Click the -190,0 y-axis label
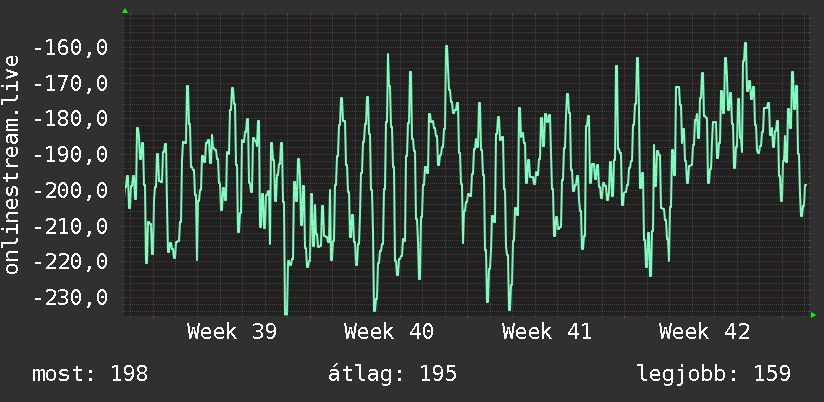824x402 pixels. coord(70,154)
